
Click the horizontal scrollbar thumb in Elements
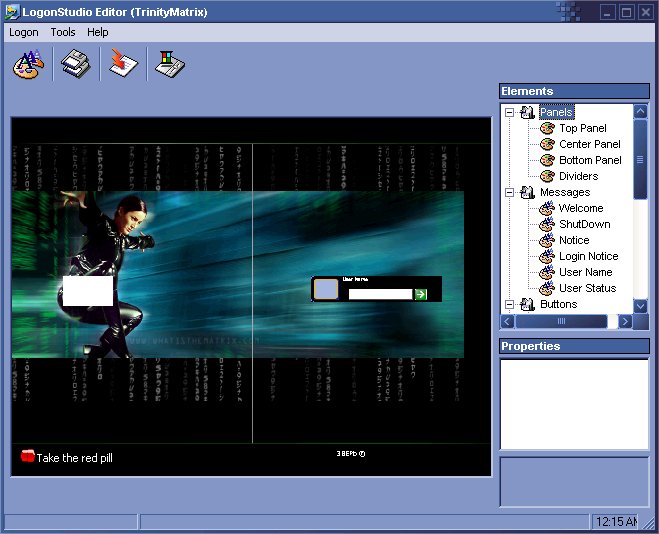click(561, 321)
